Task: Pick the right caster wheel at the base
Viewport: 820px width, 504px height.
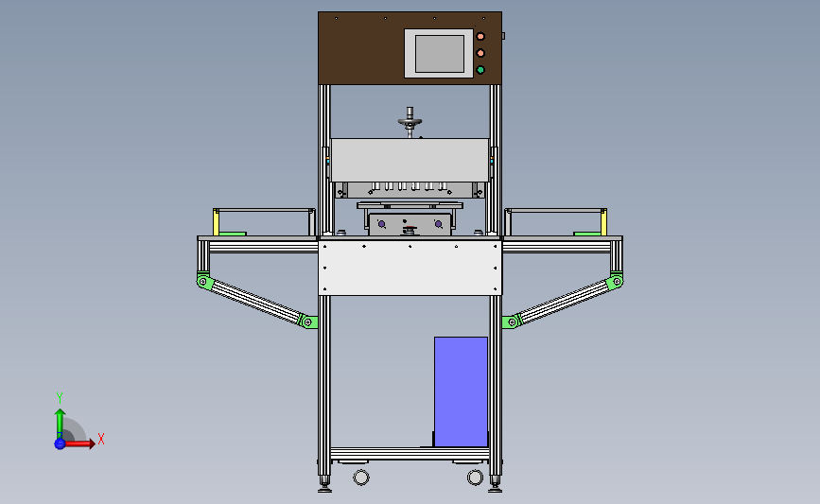Action: coord(475,478)
